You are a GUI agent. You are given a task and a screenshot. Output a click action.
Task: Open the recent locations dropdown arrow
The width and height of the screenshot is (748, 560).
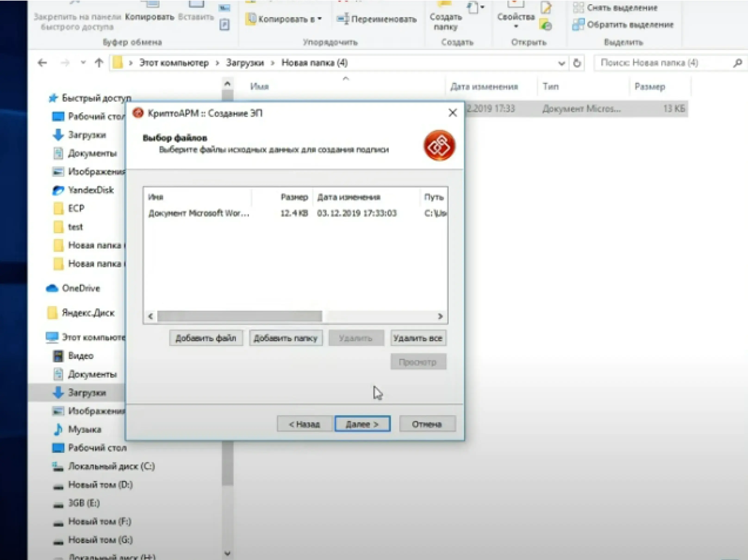[x=83, y=63]
